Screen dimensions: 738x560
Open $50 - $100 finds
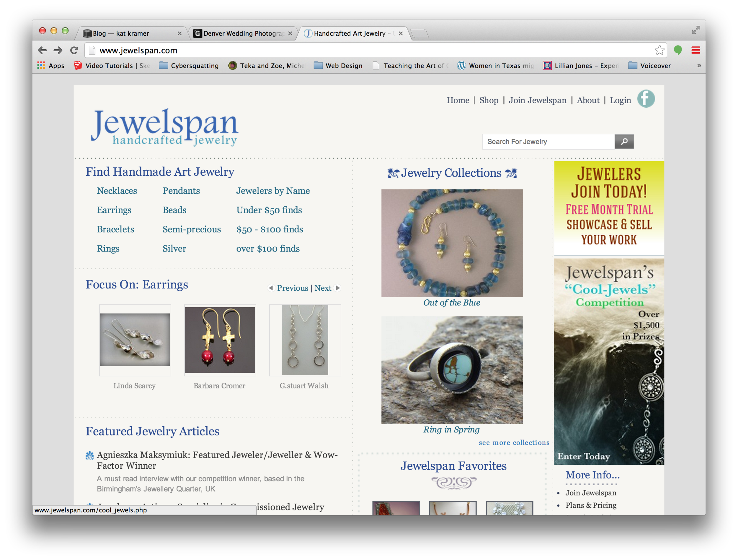point(270,229)
